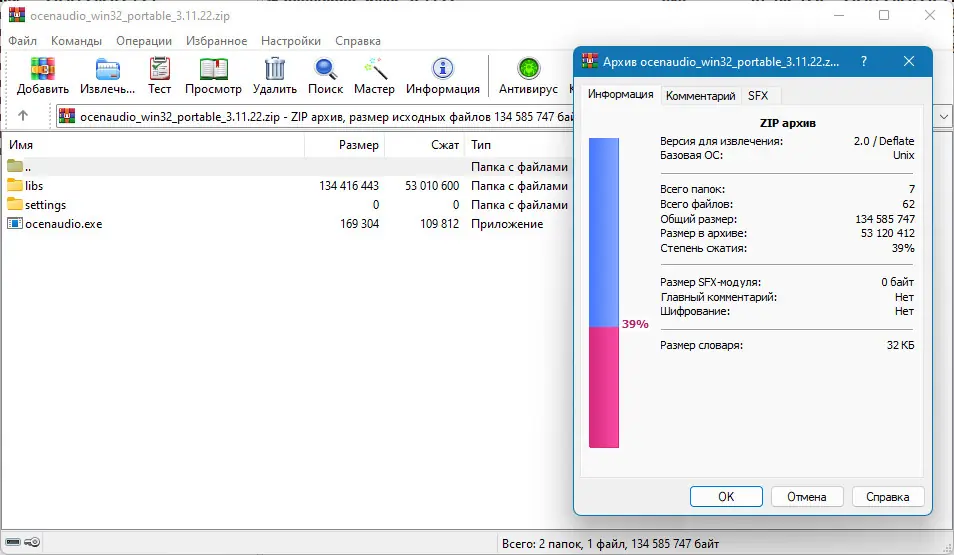
Task: Close the archive information dialog
Action: [x=909, y=61]
